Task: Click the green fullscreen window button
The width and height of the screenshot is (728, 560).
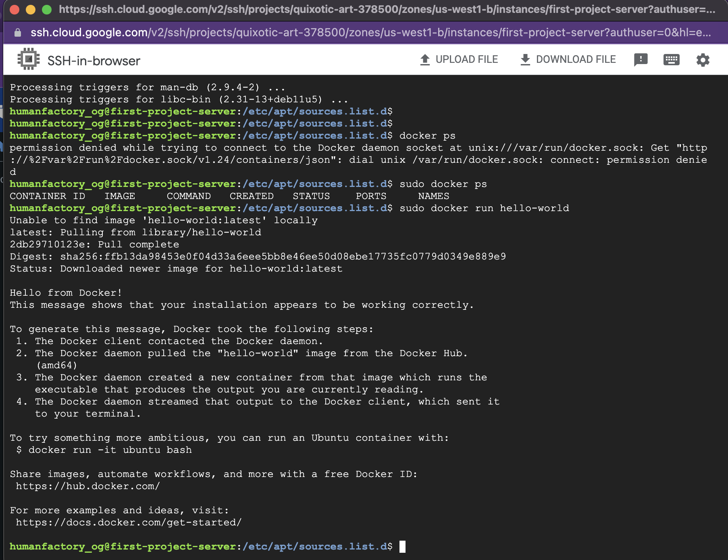Action: (47, 9)
